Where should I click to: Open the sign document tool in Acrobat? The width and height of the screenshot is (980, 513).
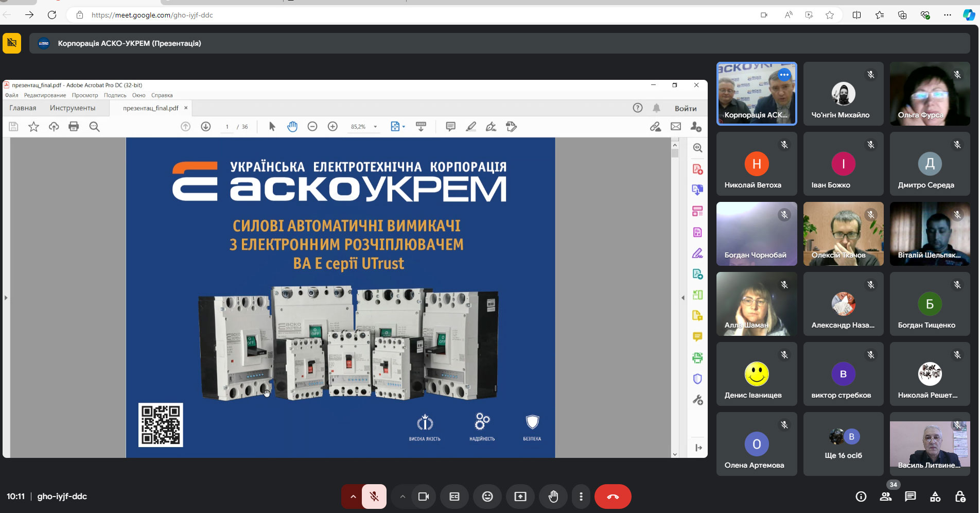click(x=491, y=127)
